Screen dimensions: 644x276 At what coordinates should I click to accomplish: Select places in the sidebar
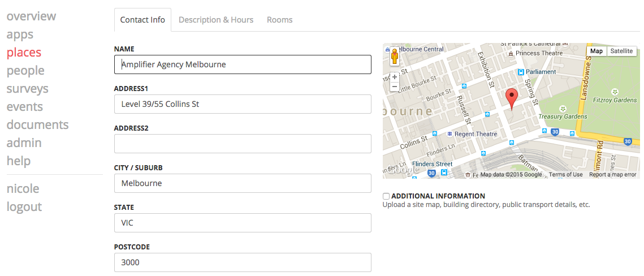24,53
